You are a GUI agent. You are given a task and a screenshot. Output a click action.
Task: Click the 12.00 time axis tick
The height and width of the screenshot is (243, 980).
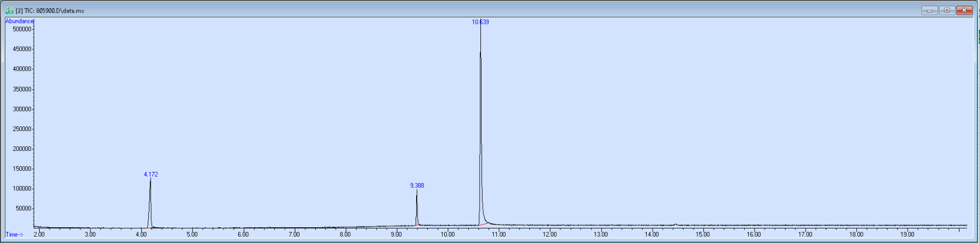[x=550, y=234]
